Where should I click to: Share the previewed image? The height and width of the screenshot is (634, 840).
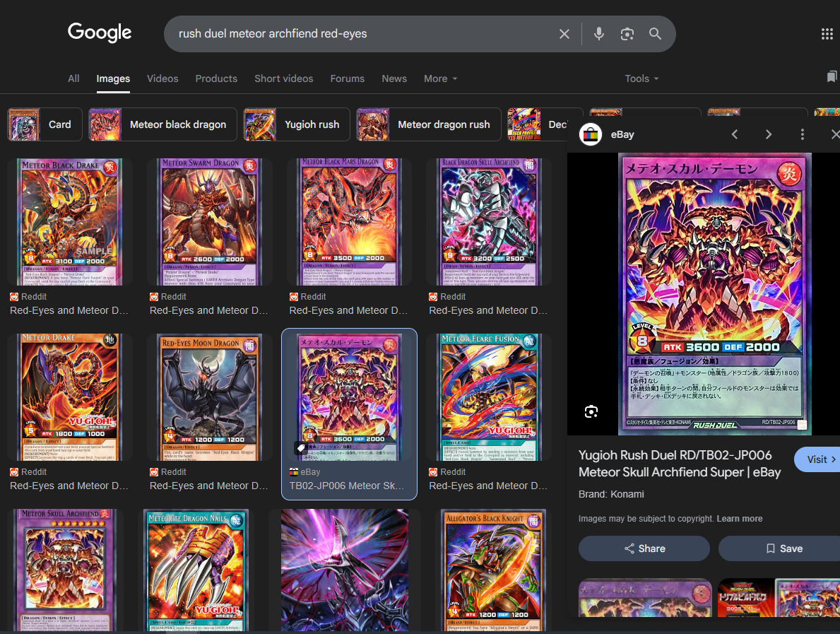pyautogui.click(x=644, y=548)
